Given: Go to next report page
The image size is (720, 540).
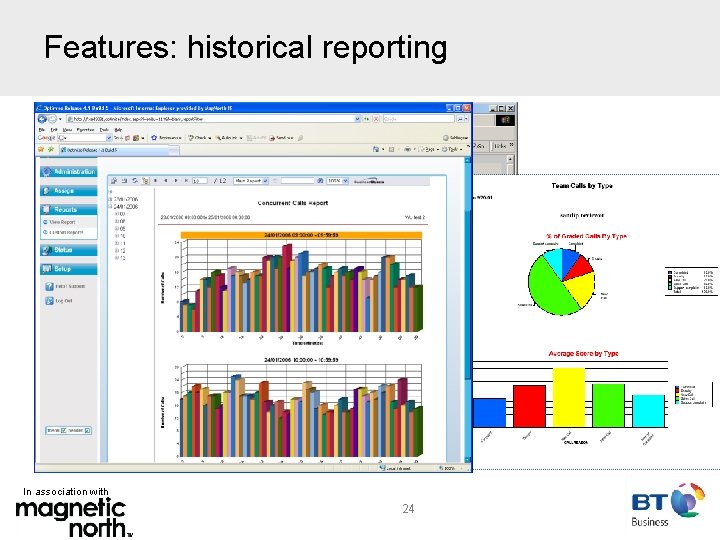Looking at the screenshot, I should coord(176,181).
